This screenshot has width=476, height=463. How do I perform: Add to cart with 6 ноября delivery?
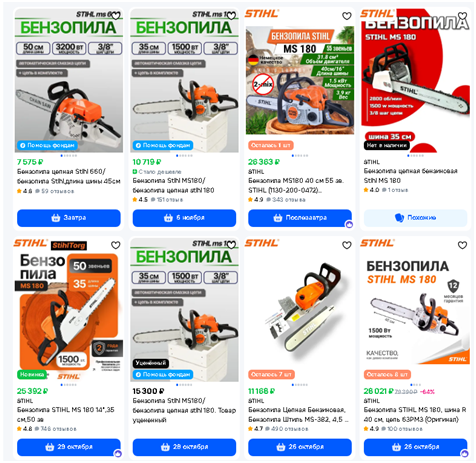[184, 218]
